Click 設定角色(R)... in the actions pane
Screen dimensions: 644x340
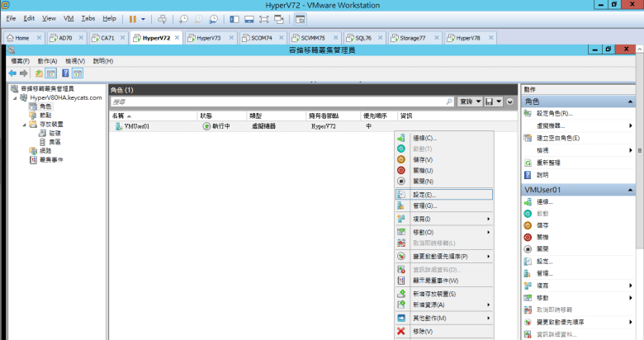554,113
